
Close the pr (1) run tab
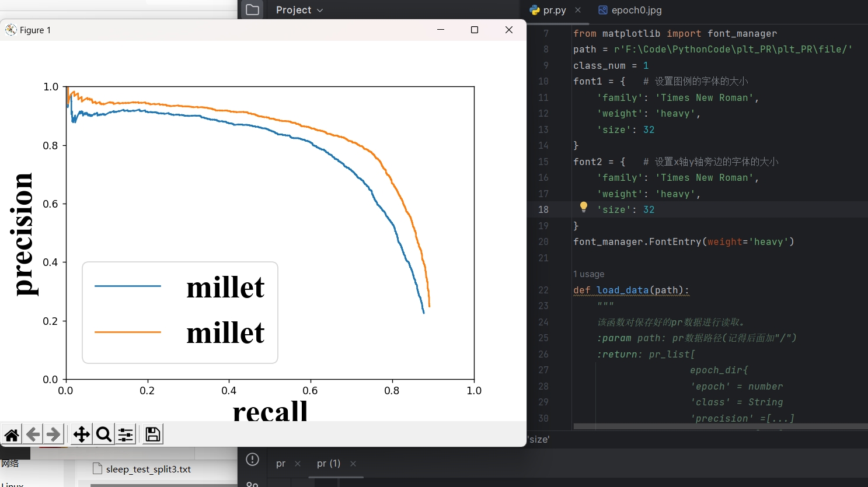[353, 464]
